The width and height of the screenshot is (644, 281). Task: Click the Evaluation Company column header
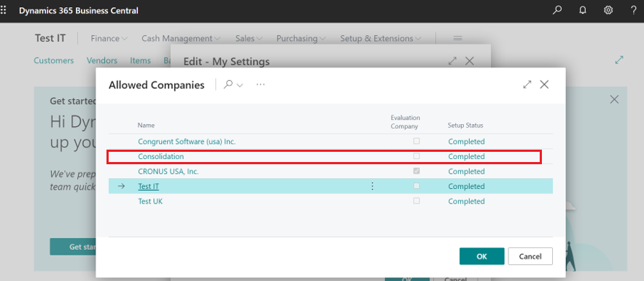[x=405, y=122]
